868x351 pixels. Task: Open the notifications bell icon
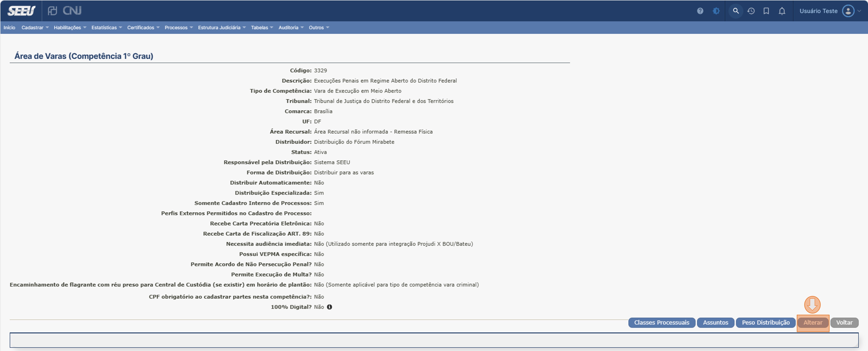click(782, 11)
